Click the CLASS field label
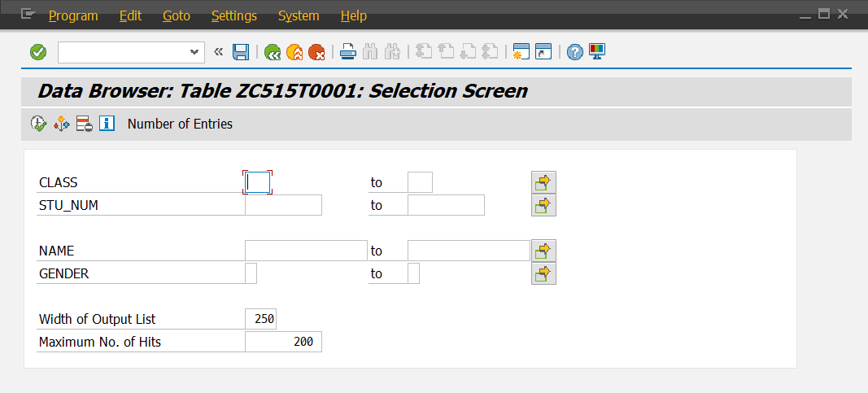Viewport: 868px width, 393px height. 58,182
